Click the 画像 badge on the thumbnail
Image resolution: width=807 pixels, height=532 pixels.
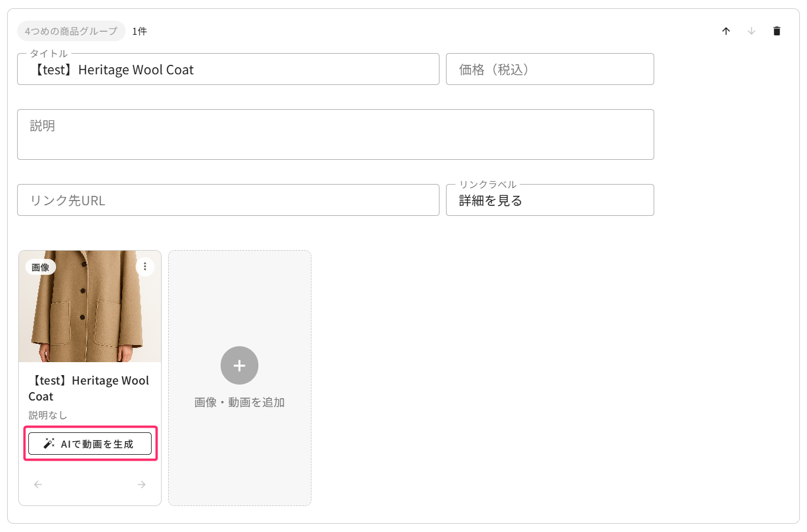(x=41, y=267)
